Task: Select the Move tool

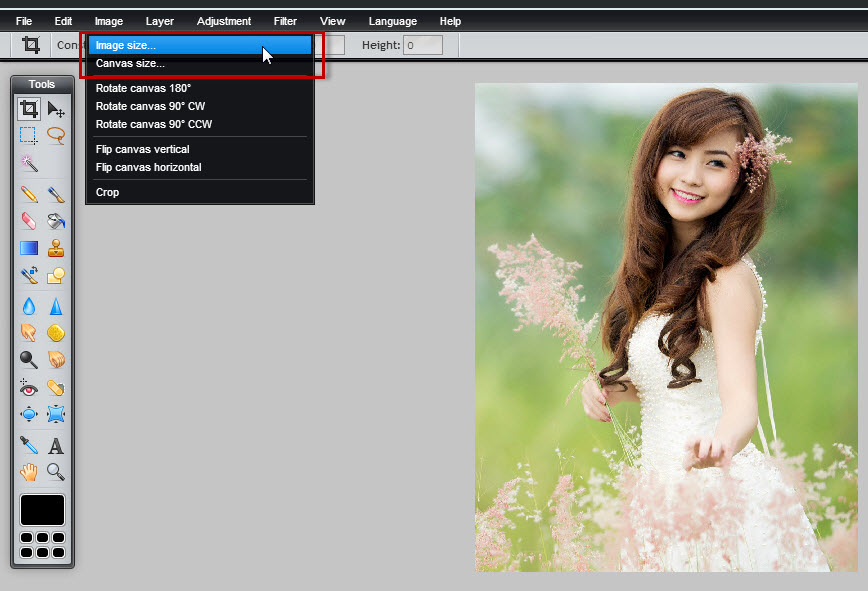Action: click(x=55, y=109)
